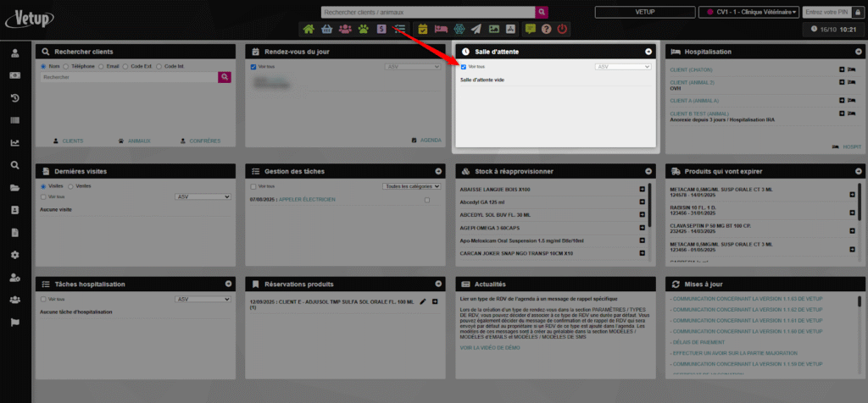
Task: Open the question mark help icon
Action: [548, 29]
